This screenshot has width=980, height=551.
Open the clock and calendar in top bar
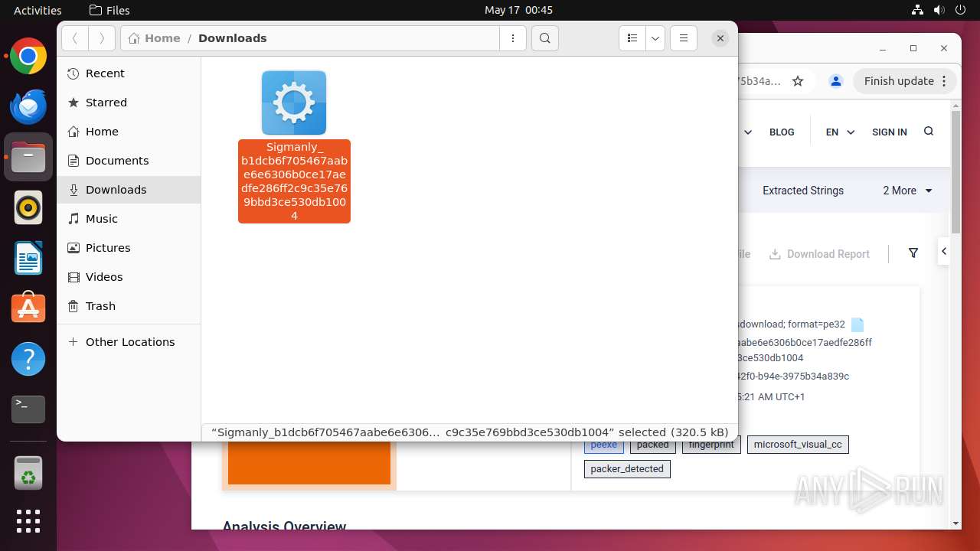pos(518,10)
